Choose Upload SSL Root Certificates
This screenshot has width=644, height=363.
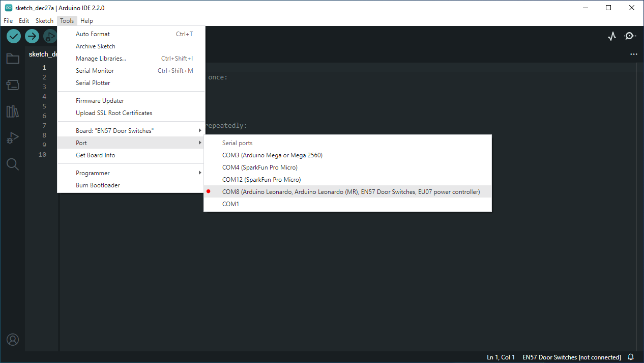pyautogui.click(x=131, y=113)
